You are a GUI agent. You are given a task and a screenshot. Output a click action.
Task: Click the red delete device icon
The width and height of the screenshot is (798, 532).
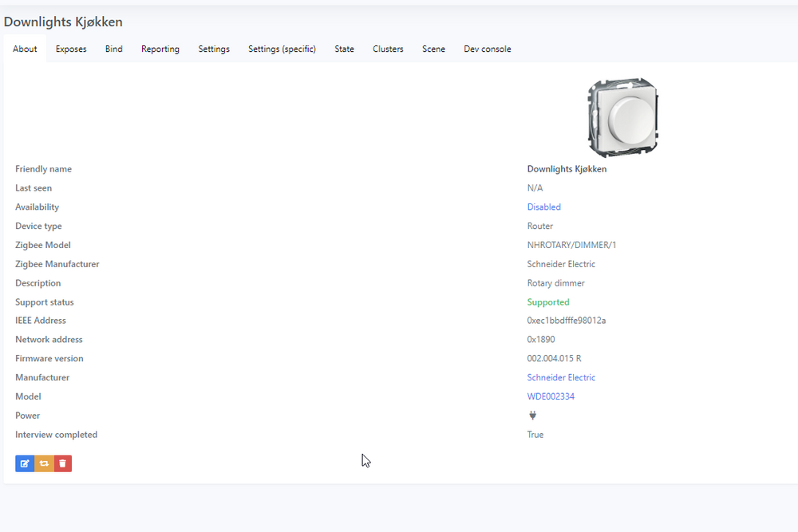coord(62,463)
